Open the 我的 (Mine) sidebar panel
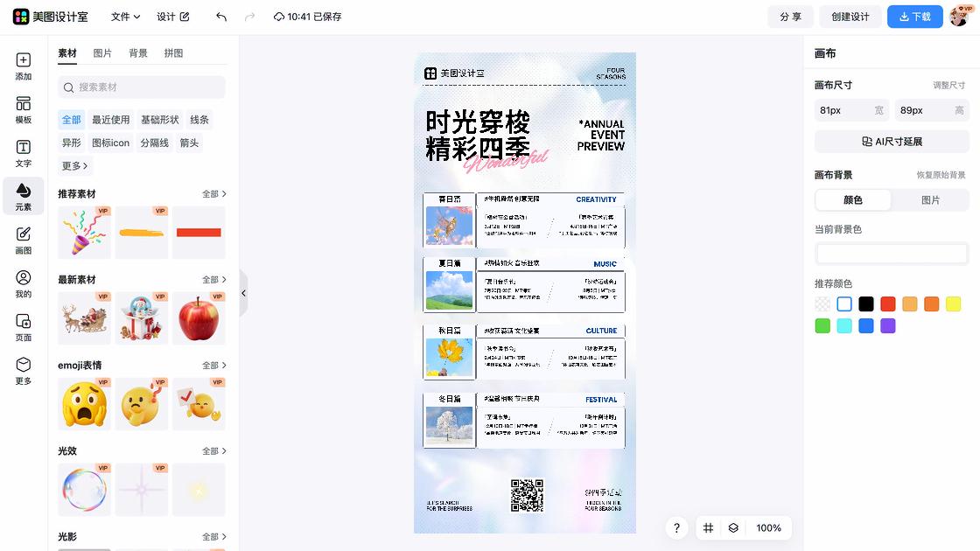The image size is (980, 551). tap(23, 283)
